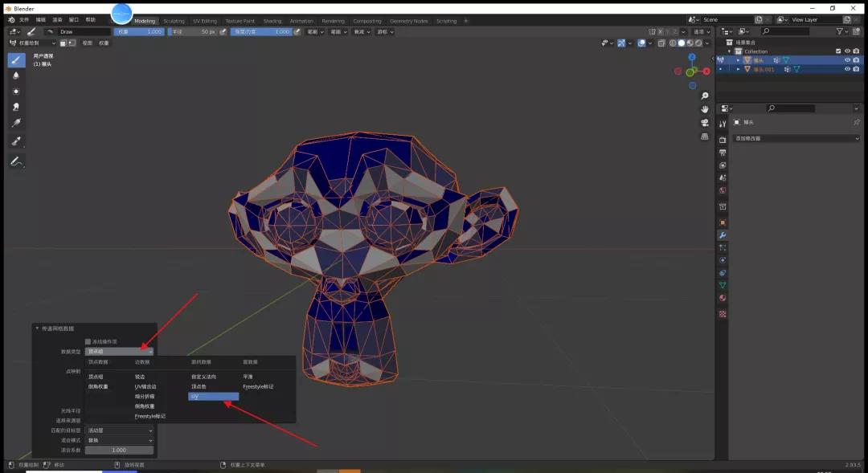Select the Smear tool
Viewport: 868px width, 473px height.
(16, 107)
